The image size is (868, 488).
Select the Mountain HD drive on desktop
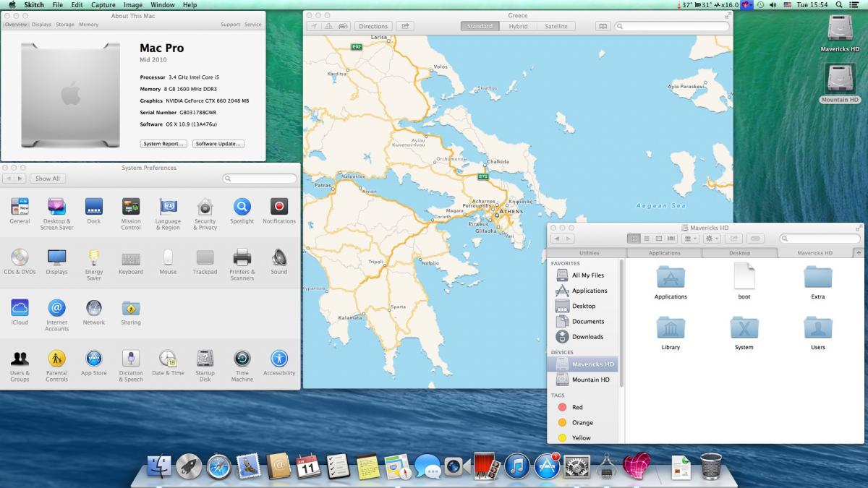click(840, 84)
